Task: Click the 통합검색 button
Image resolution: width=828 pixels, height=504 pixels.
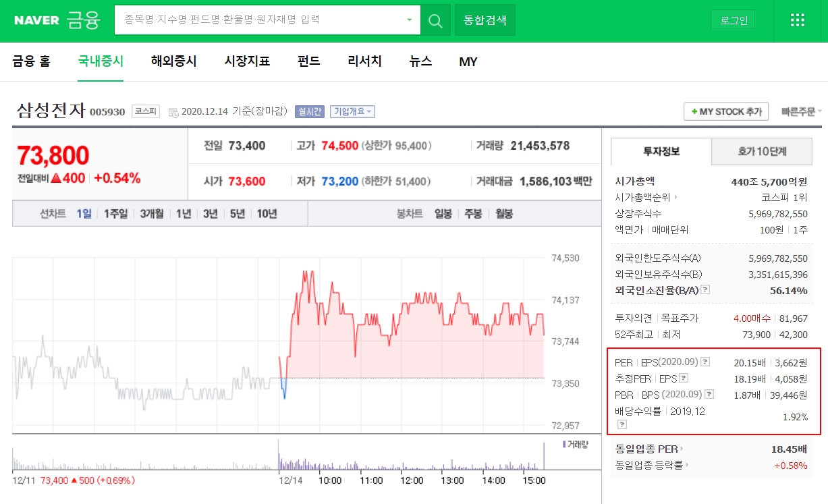Action: [485, 20]
